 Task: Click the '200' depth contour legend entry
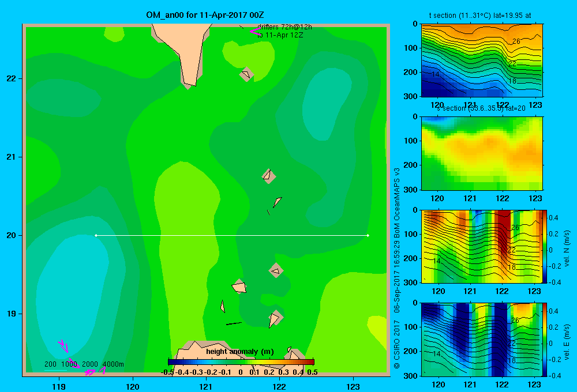tap(50, 364)
